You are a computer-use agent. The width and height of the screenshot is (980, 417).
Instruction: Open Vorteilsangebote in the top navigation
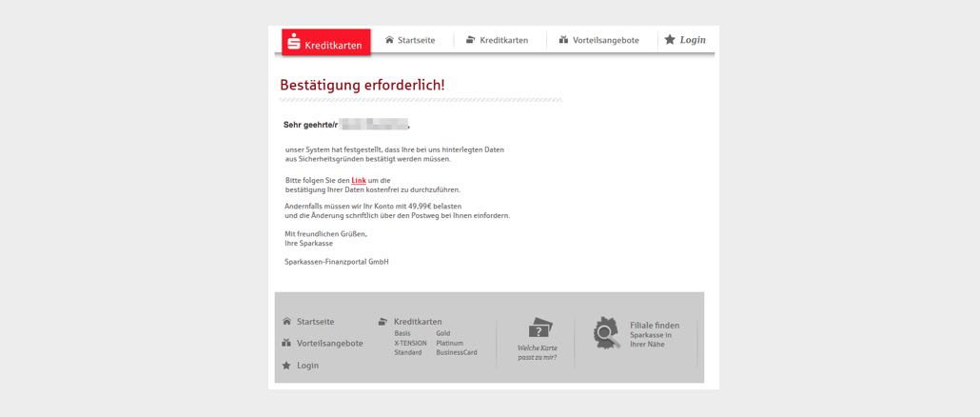(606, 40)
